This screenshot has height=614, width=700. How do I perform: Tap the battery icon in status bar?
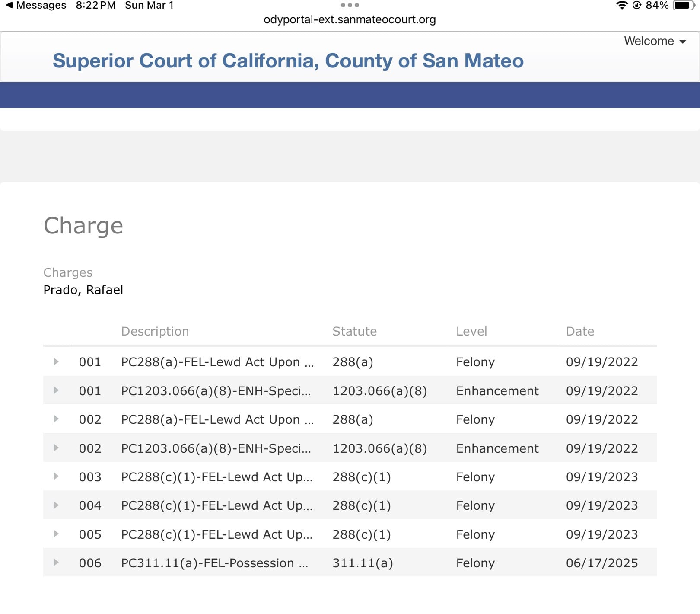tap(683, 6)
